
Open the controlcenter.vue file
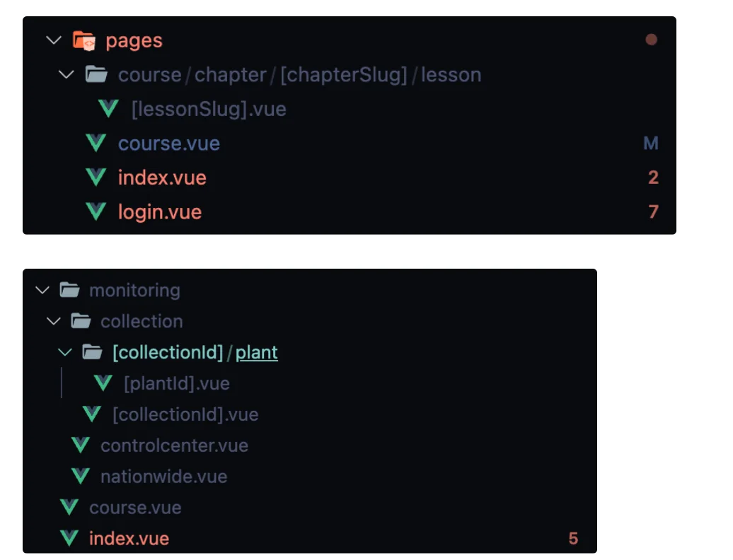pos(174,445)
